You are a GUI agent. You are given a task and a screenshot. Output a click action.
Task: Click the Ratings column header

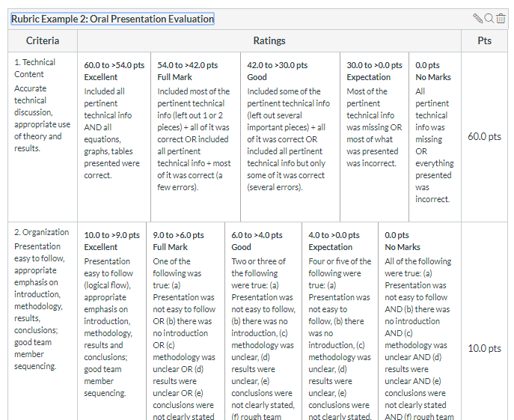pos(269,40)
